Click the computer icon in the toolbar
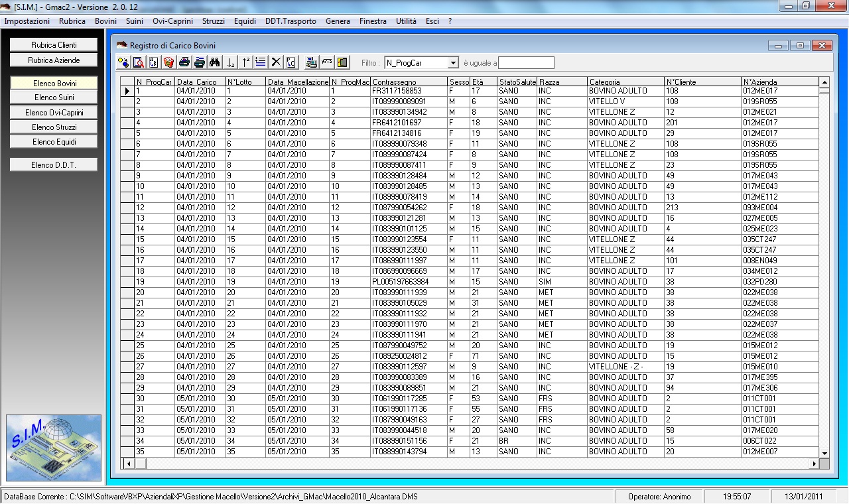849x504 pixels. pos(312,62)
